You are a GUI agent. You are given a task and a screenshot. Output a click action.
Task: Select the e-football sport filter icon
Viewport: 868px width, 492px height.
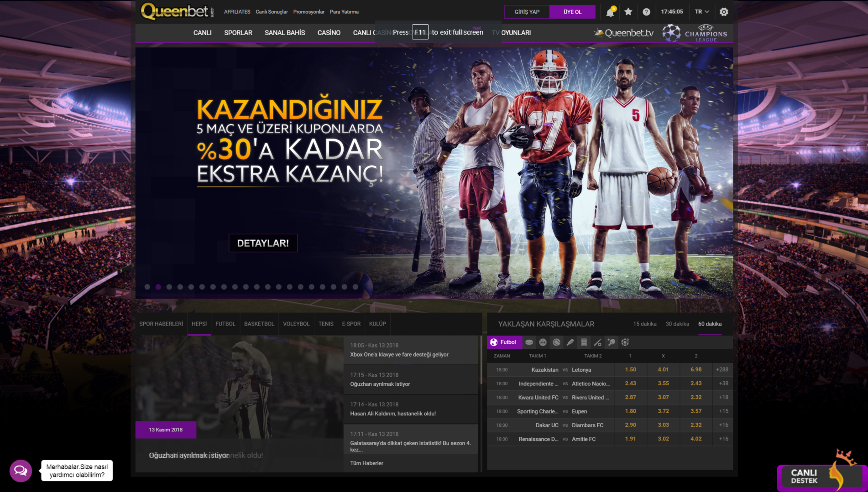pos(625,342)
